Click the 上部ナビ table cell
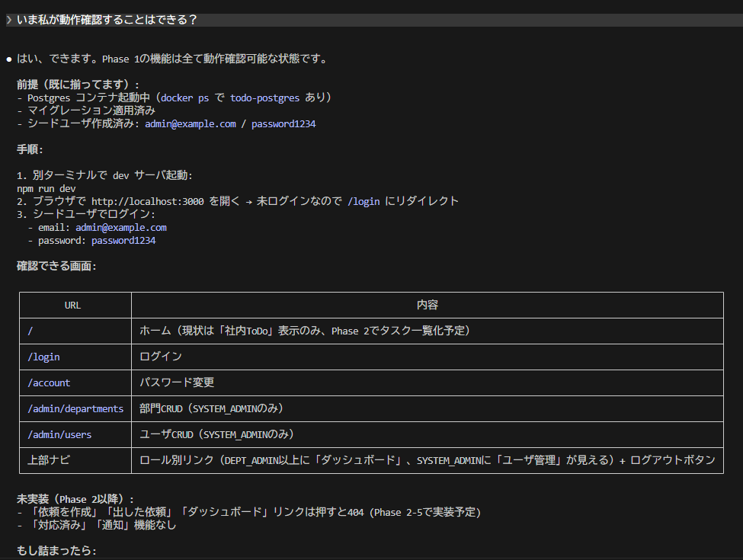The width and height of the screenshot is (743, 560). point(75,460)
